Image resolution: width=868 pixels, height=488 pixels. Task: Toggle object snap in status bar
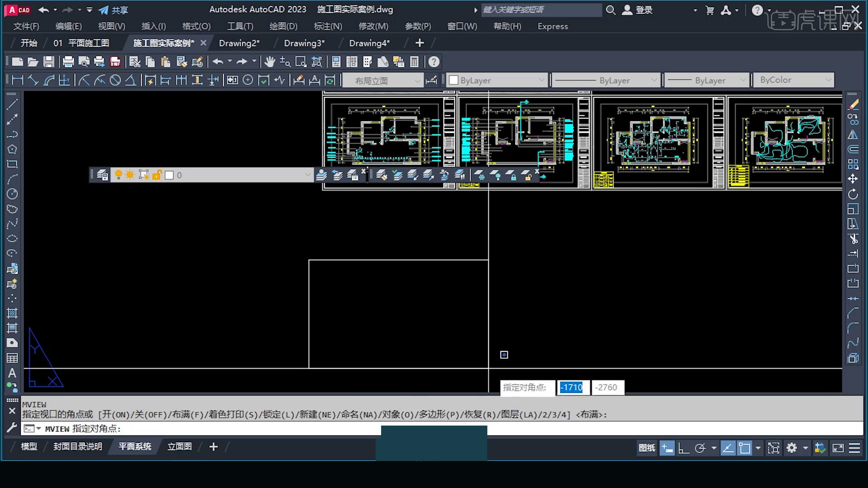pyautogui.click(x=744, y=448)
